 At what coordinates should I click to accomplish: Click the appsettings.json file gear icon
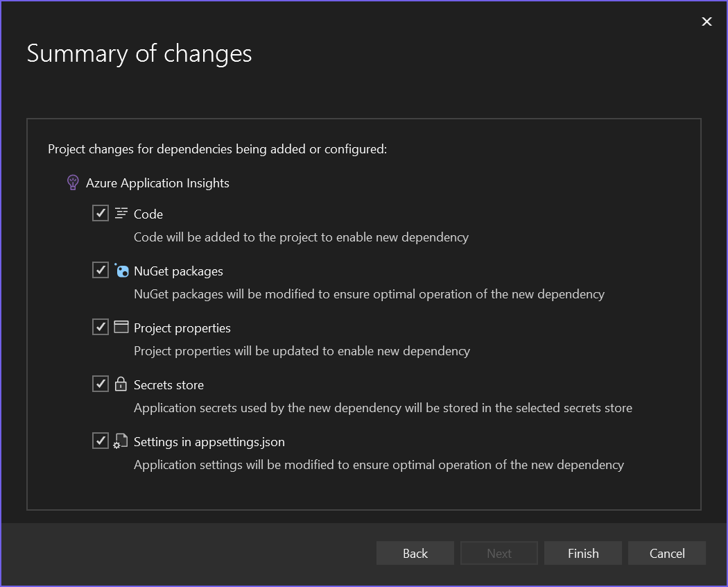click(120, 441)
